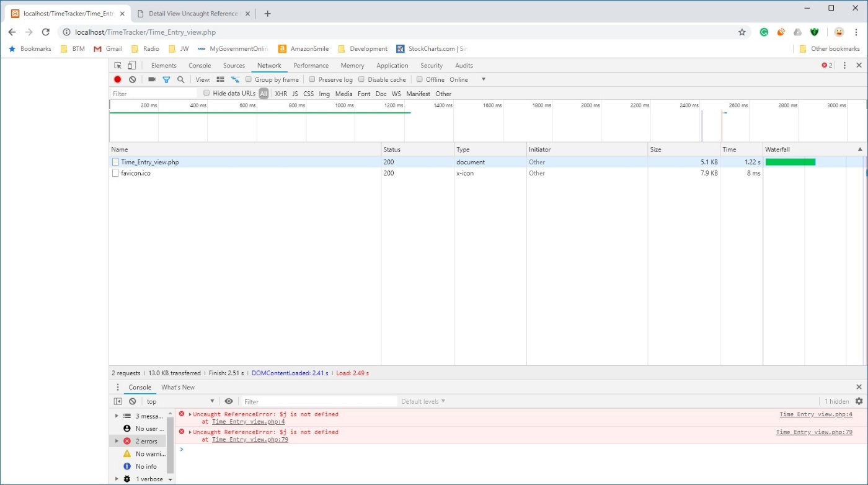
Task: Check the Disable cache option
Action: (361, 79)
